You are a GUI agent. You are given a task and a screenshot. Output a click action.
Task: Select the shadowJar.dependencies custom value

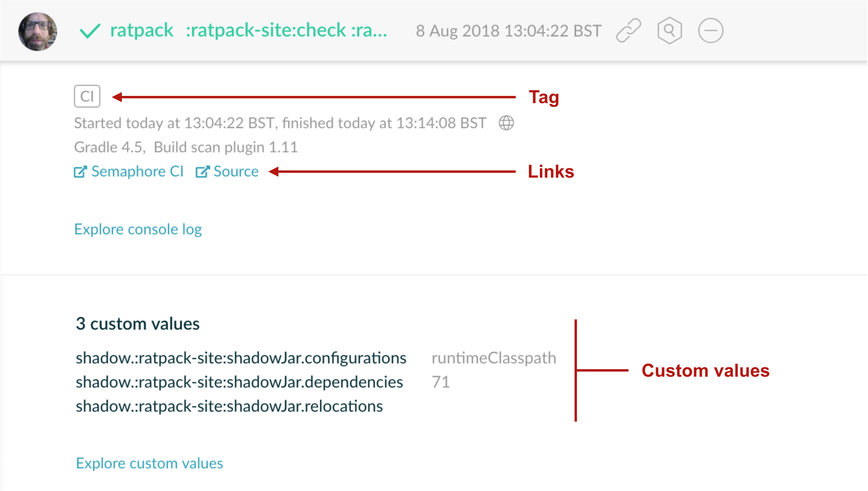pos(239,382)
